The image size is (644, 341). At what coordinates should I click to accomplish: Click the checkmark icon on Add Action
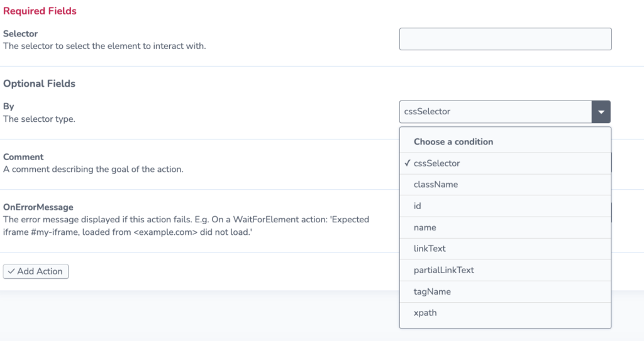pos(11,271)
